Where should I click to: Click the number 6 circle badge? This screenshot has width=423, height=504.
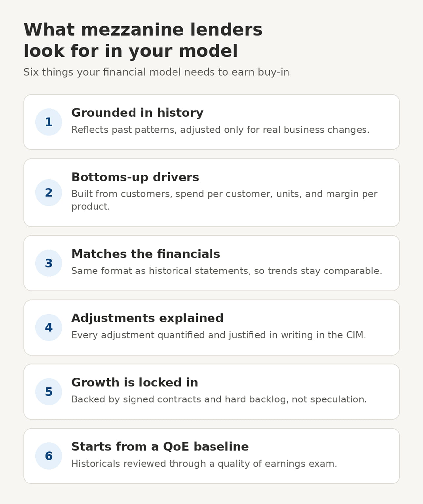(49, 456)
